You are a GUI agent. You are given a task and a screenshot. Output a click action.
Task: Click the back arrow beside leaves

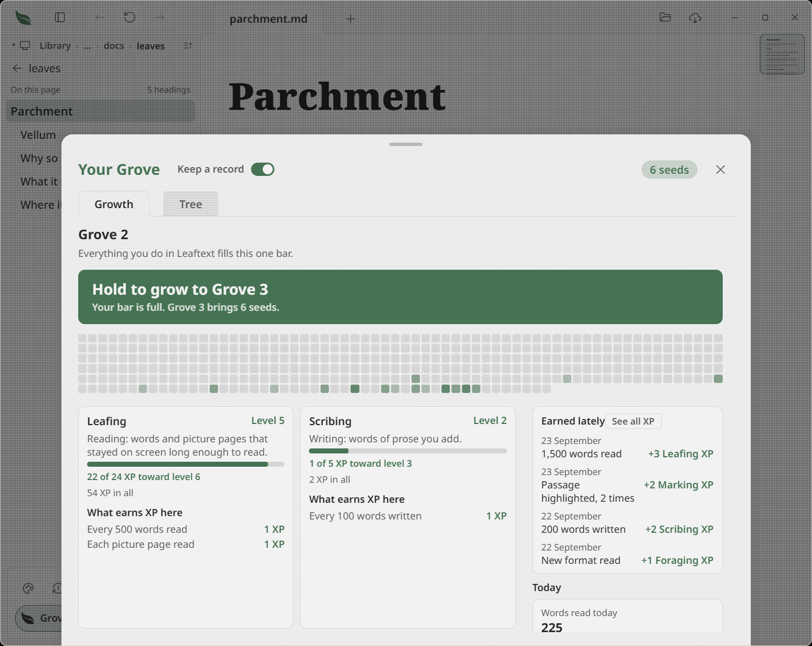(17, 68)
